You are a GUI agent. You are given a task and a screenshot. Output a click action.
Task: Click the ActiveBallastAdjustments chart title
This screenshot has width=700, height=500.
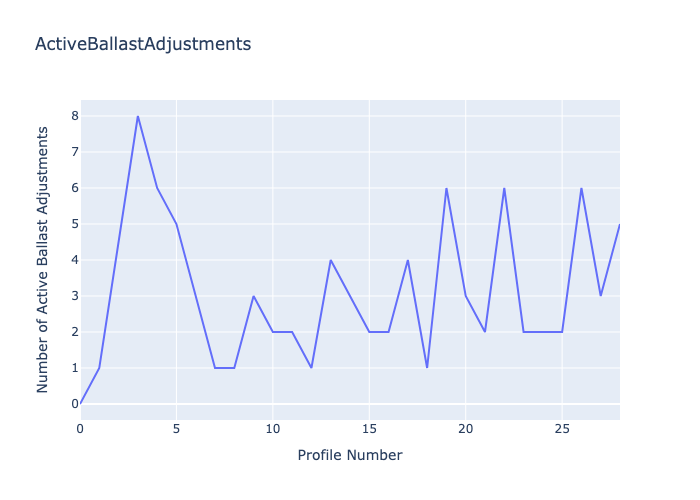pos(143,44)
